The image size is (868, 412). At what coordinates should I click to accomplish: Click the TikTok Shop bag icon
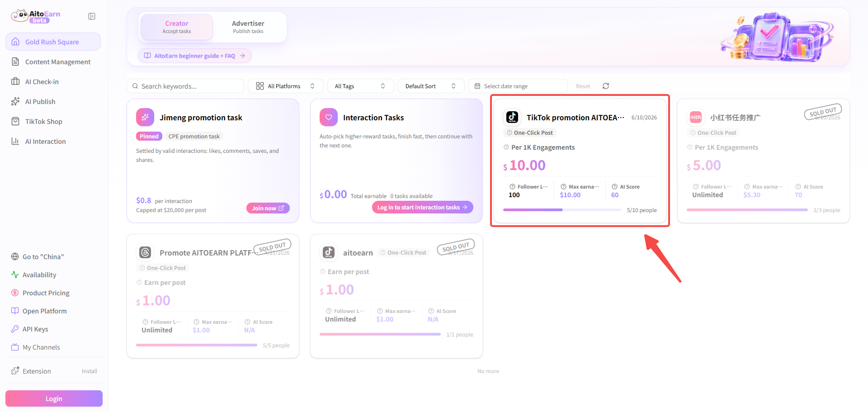15,121
